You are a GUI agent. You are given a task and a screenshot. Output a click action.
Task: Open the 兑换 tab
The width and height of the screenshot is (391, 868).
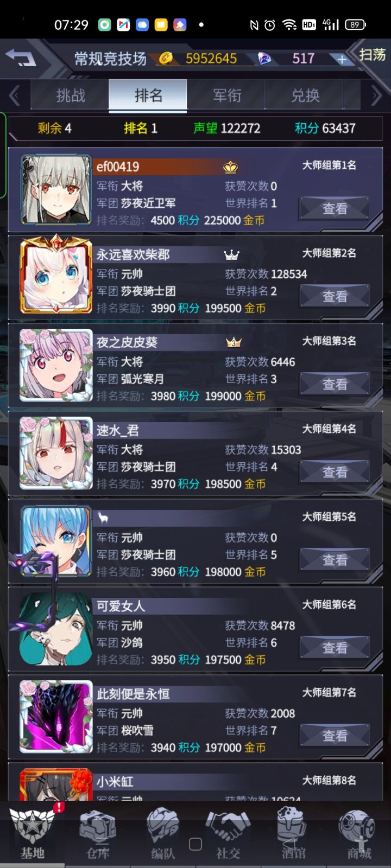click(x=305, y=95)
